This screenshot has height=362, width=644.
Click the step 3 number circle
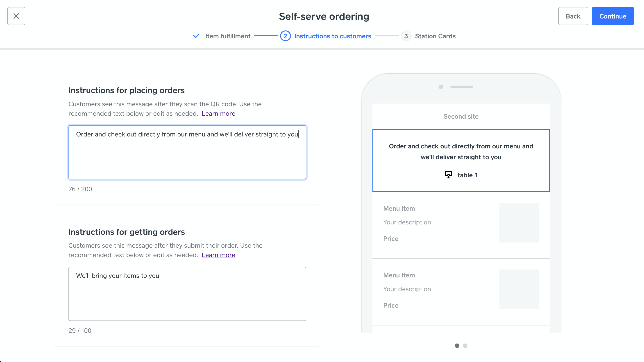406,36
